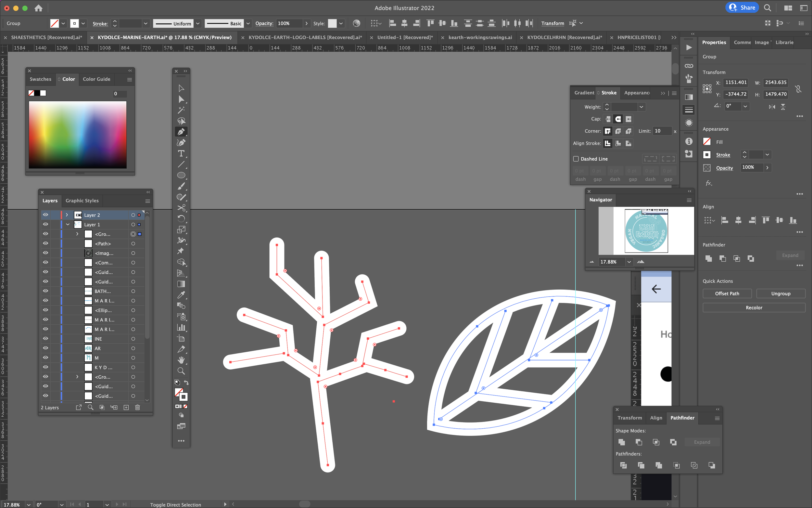Click the Offset Path button
Screen dimensions: 812x508
[x=727, y=293]
